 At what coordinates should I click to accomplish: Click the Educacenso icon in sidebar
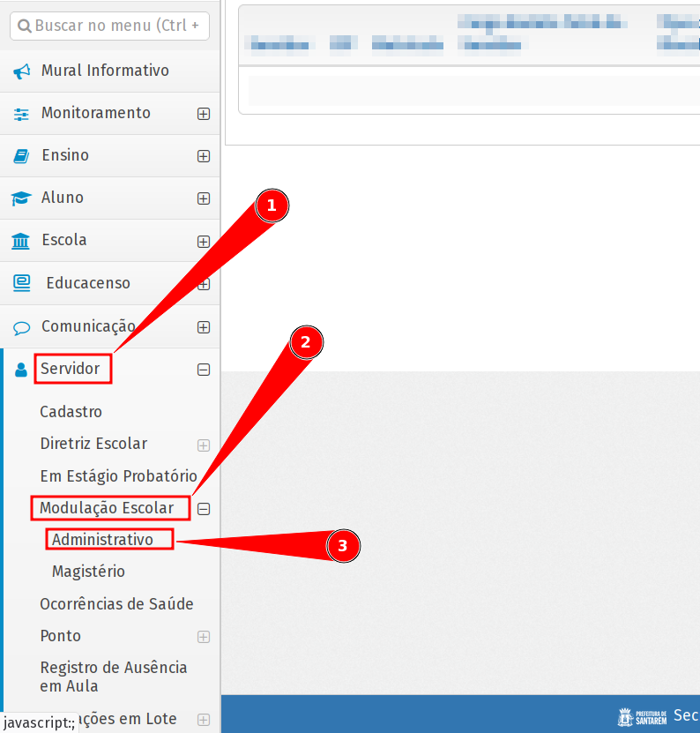click(21, 283)
